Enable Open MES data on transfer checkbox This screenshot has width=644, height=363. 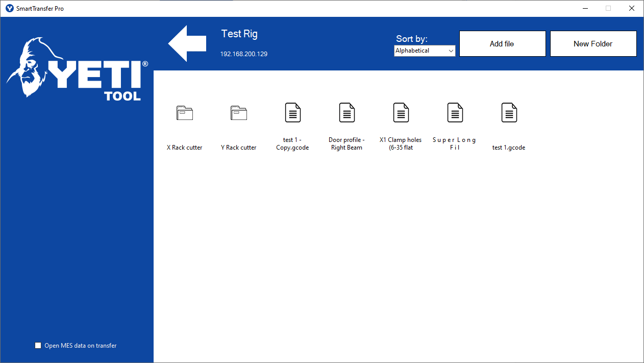(38, 346)
